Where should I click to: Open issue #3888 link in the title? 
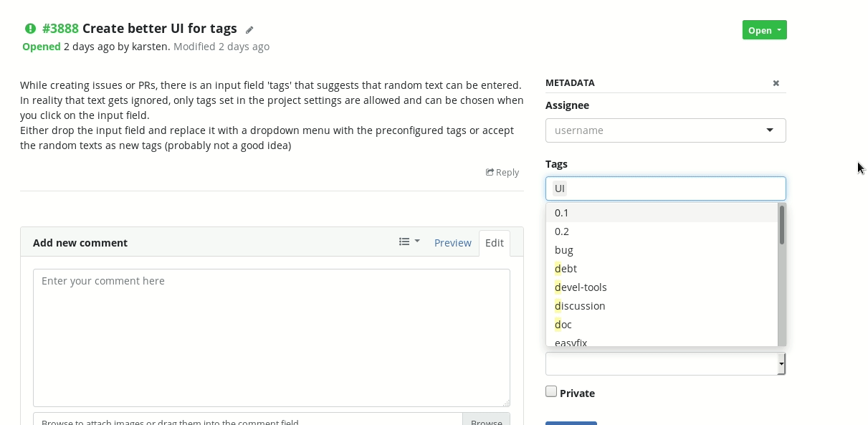click(x=60, y=29)
